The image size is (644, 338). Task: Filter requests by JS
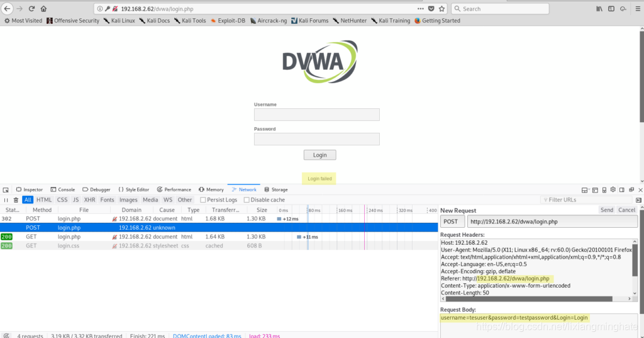point(75,200)
